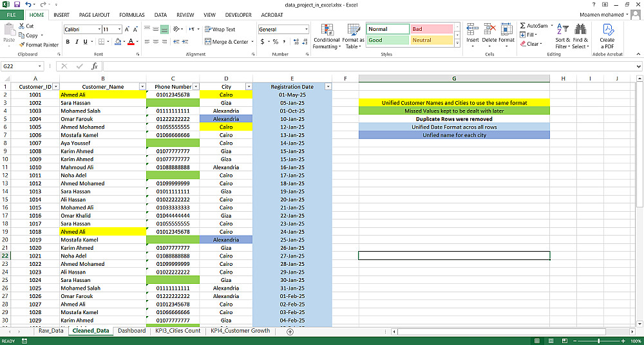
Task: Open Conditional Formatting menu
Action: 326,37
